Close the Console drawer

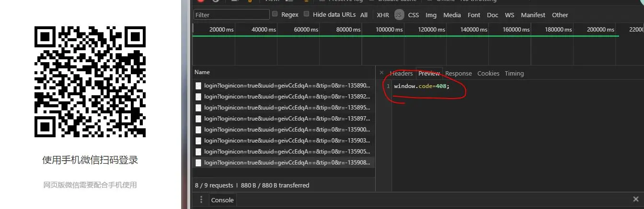coord(636,199)
